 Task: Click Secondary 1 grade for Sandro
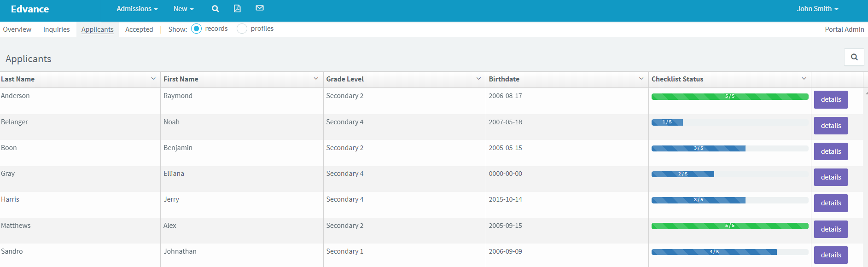[x=345, y=251]
